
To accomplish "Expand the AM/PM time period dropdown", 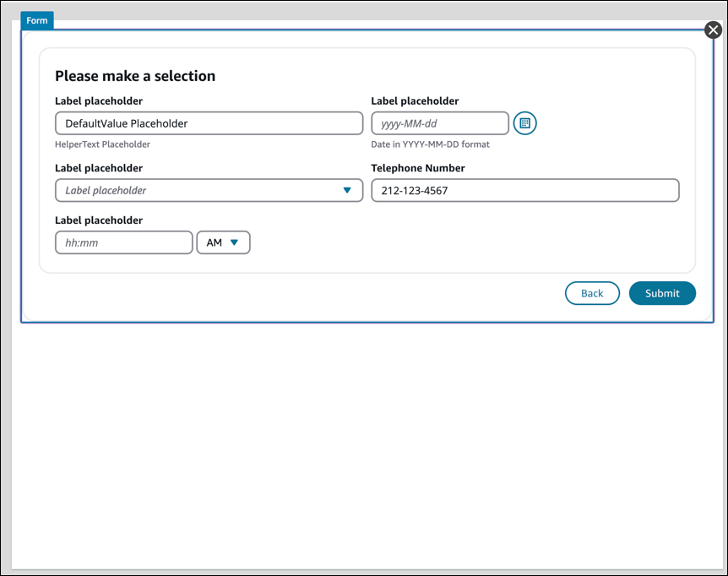I will [223, 242].
